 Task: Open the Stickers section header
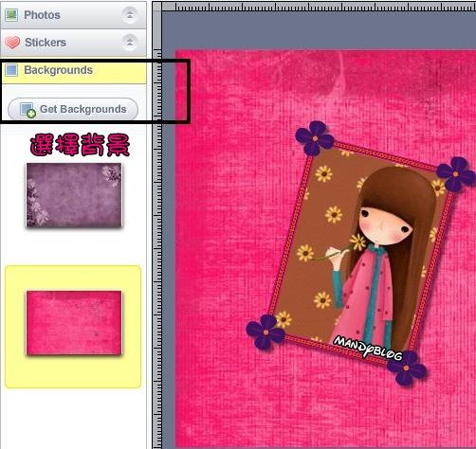pyautogui.click(x=74, y=43)
